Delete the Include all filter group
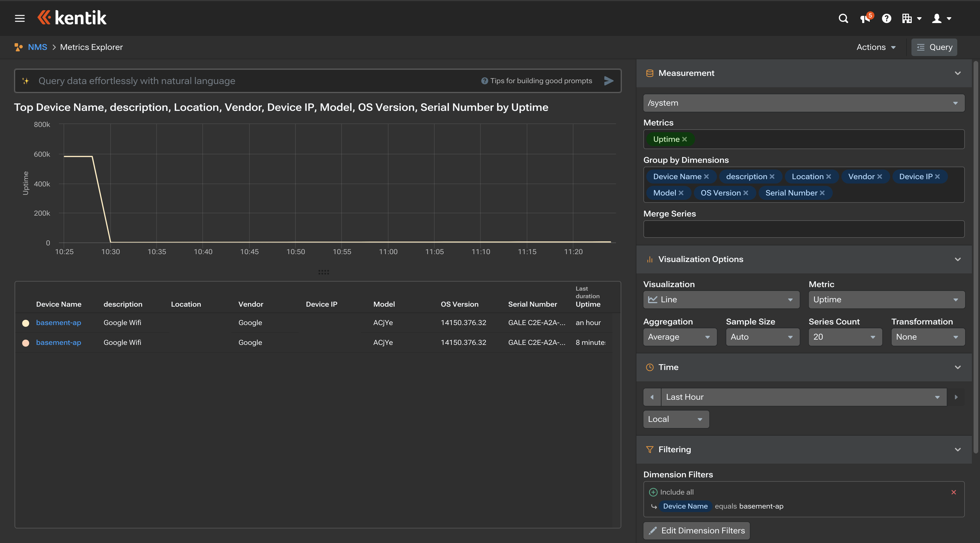Viewport: 980px width, 543px height. point(953,492)
